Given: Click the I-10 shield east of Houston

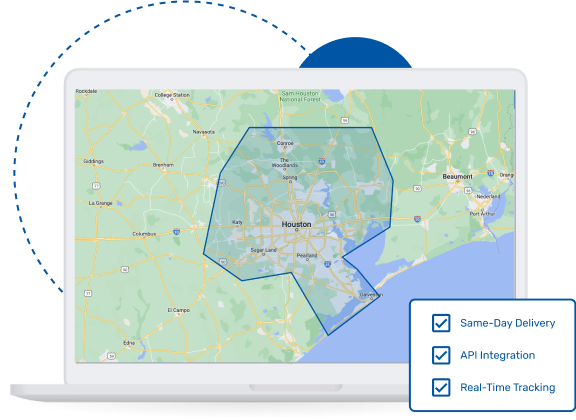Looking at the screenshot, I should [x=417, y=219].
